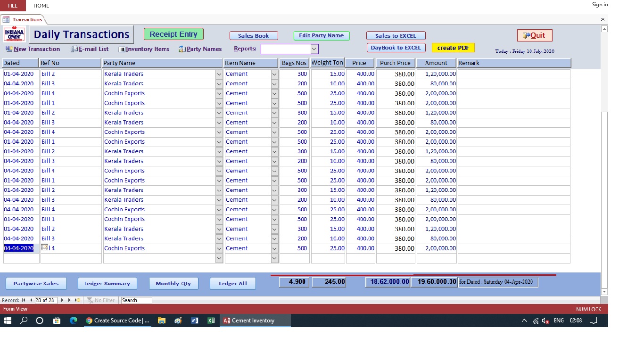Open the Windows notification center icon
This screenshot has height=362, width=644.
tap(594, 321)
